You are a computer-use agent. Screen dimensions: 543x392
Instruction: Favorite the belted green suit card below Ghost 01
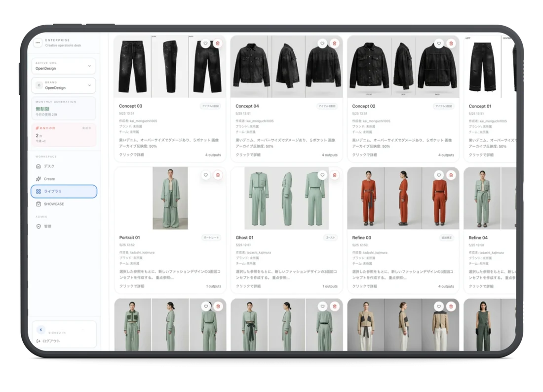[x=322, y=306]
